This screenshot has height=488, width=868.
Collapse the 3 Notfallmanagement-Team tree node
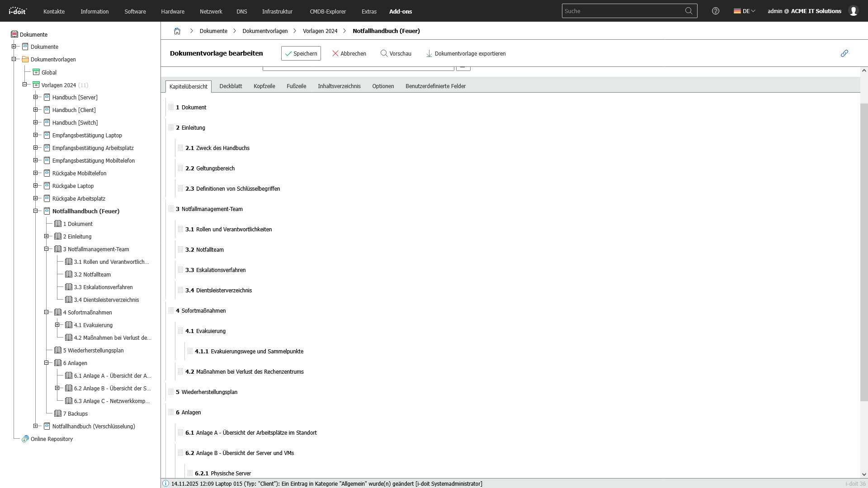(x=46, y=249)
